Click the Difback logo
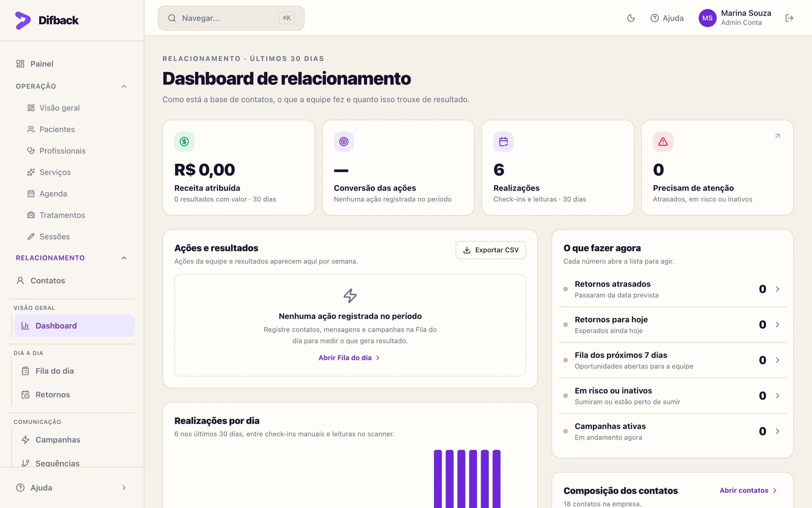812x508 pixels. (47, 20)
